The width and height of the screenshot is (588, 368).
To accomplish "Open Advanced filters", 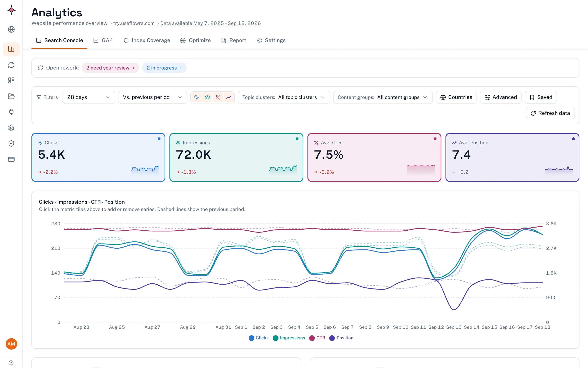I will tap(501, 97).
